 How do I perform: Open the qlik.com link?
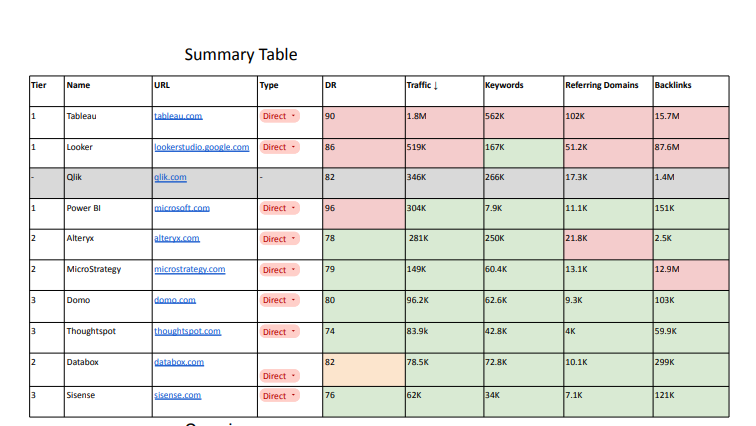170,177
